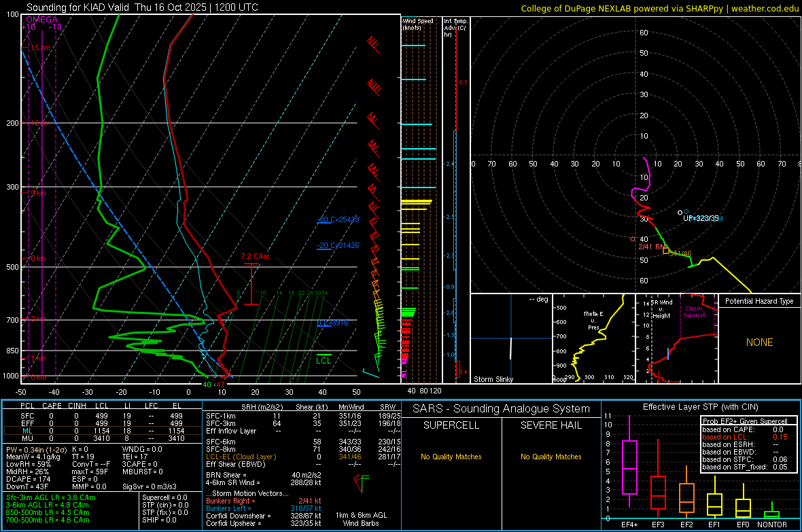
Task: Click the DCAPE = 174 value
Action: click(x=27, y=479)
